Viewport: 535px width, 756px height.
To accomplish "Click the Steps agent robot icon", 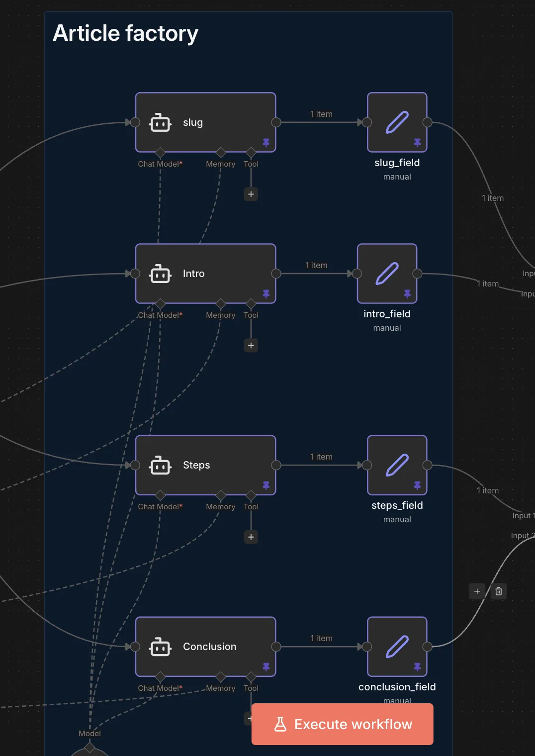I will point(160,466).
